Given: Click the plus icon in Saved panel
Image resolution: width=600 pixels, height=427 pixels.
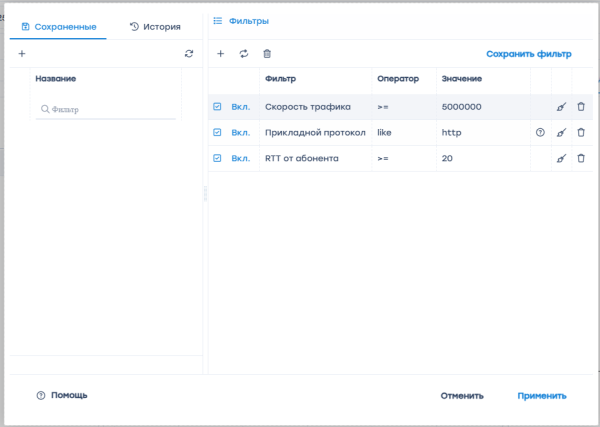Looking at the screenshot, I should coord(22,54).
